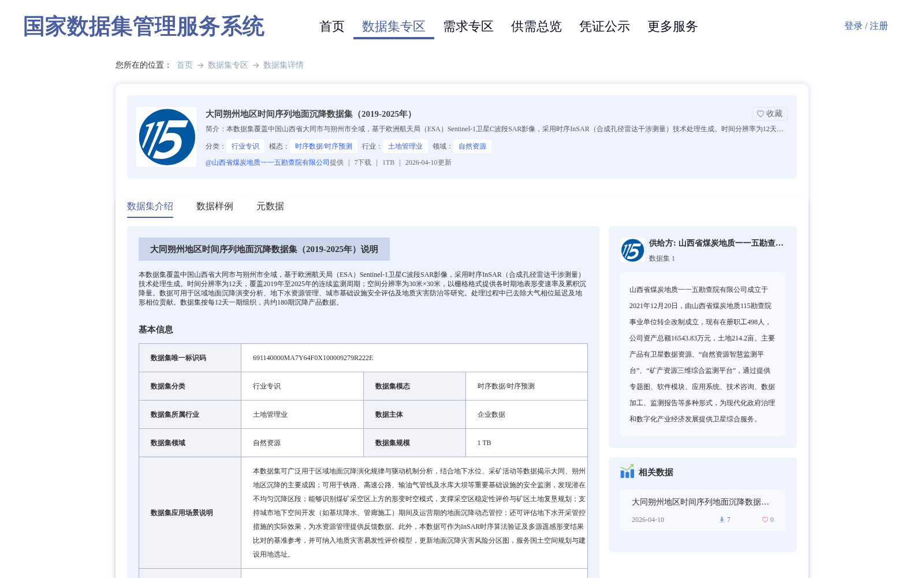
Task: Click the heart icon in 收藏 button
Action: (761, 114)
